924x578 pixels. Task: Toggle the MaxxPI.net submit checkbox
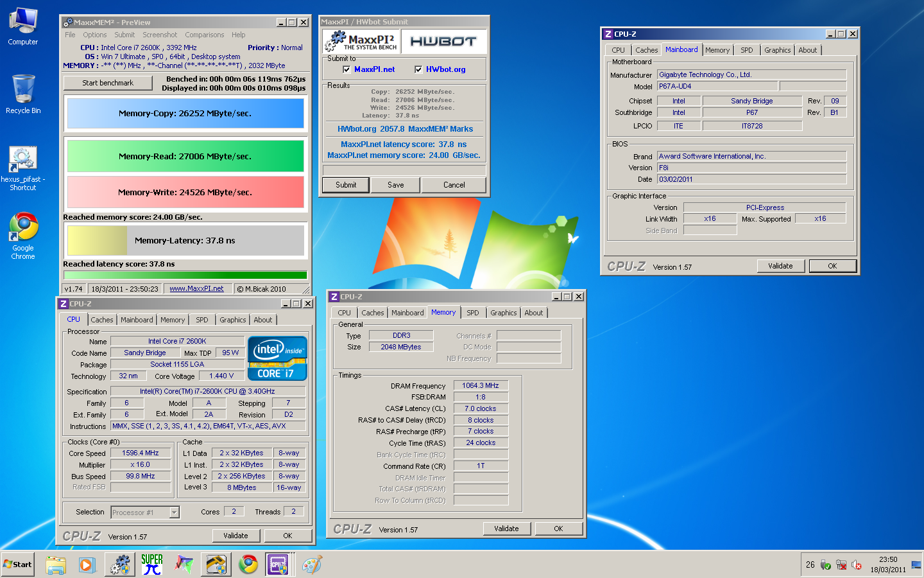point(346,69)
